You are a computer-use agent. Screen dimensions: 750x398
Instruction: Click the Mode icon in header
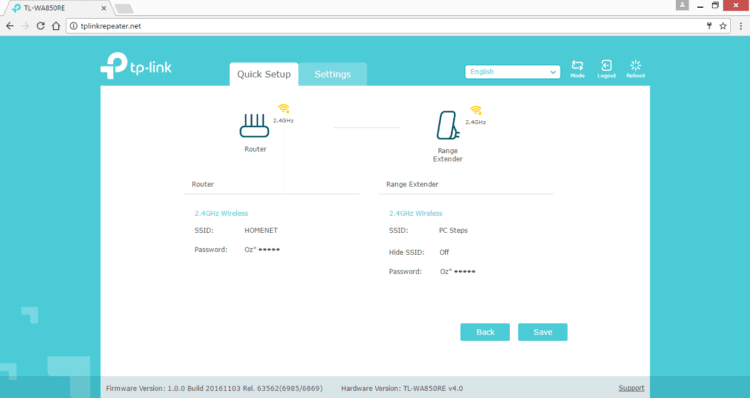coord(577,69)
